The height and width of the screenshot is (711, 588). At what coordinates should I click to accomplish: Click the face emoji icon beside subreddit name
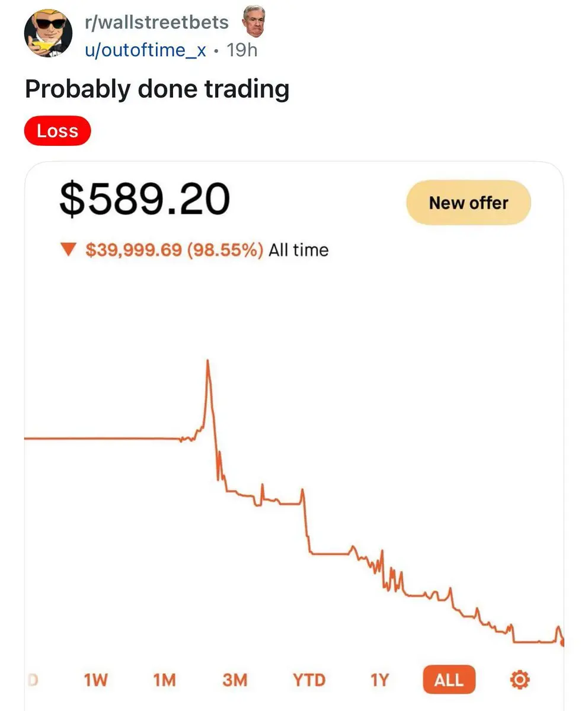pos(253,21)
